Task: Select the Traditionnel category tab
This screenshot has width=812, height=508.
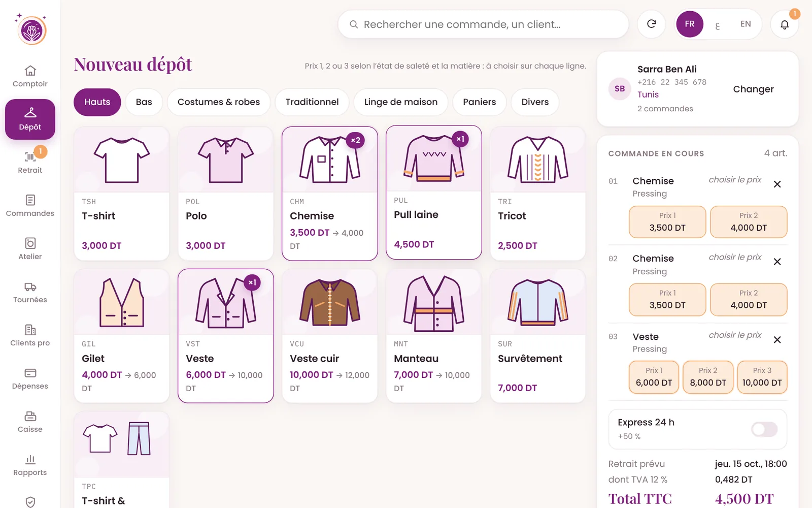Action: pos(312,102)
